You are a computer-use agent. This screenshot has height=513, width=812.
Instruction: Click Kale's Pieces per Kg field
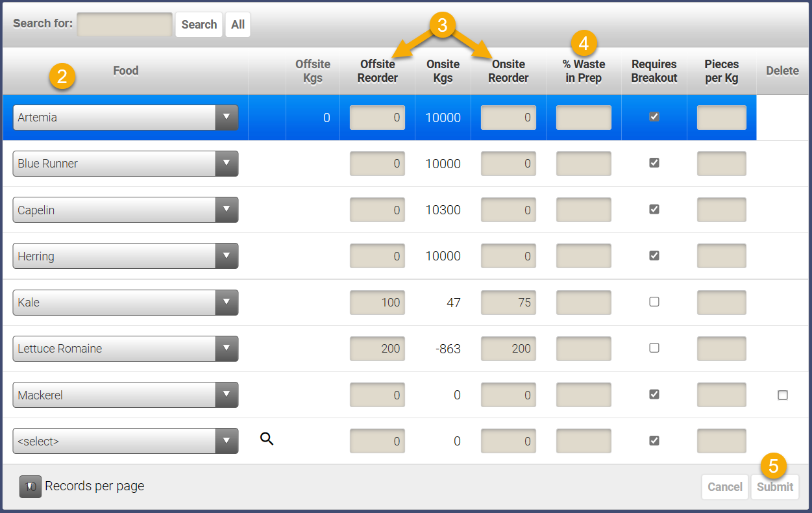tap(722, 303)
